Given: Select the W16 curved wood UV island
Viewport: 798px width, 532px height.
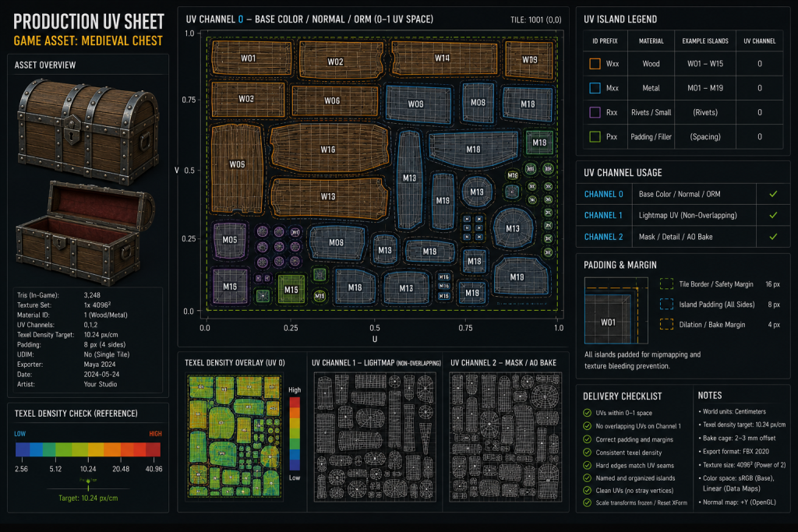Looking at the screenshot, I should tap(330, 149).
